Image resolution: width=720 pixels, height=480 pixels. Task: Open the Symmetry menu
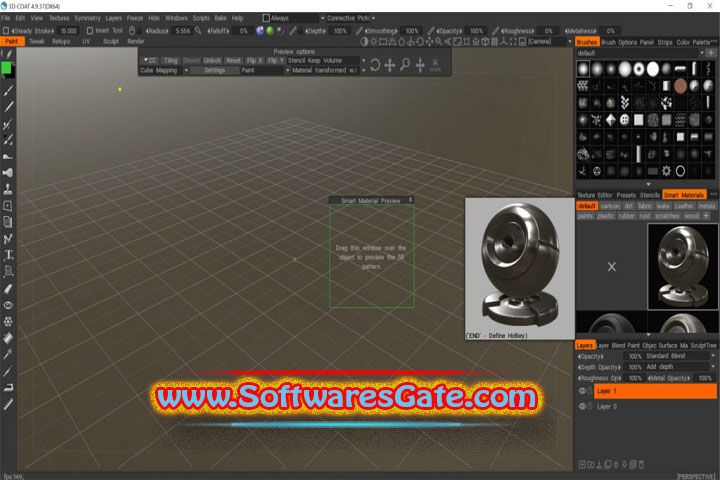click(87, 18)
